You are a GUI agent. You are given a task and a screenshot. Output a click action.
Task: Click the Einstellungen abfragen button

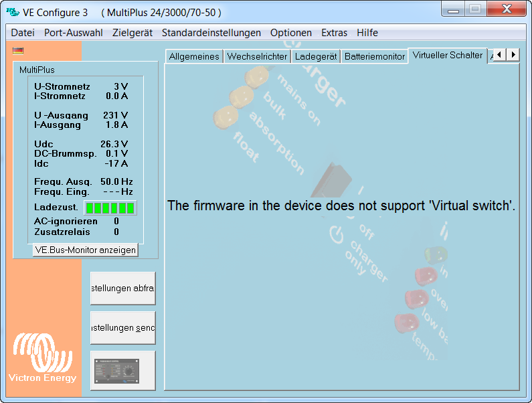[x=123, y=289]
